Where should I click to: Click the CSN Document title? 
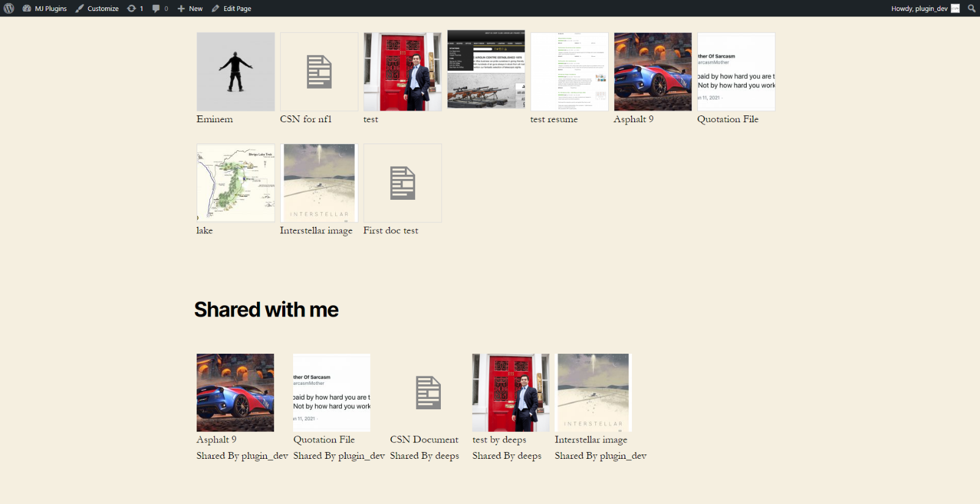pos(424,439)
